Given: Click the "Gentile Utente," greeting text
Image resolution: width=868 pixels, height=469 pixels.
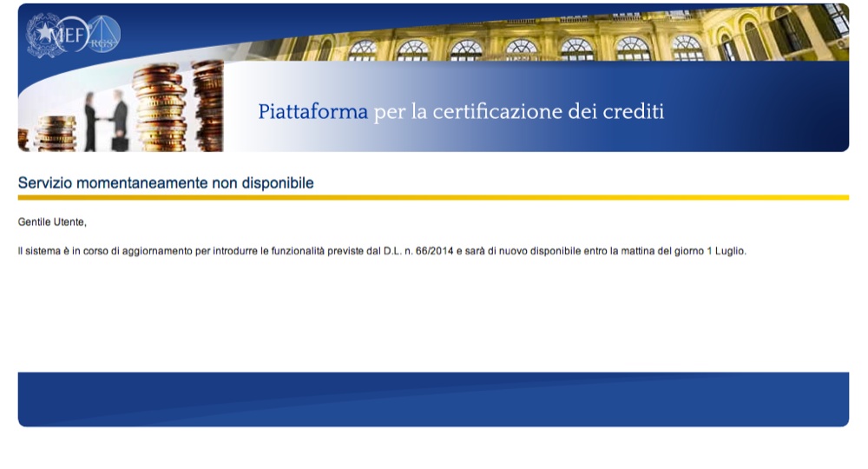Looking at the screenshot, I should (52, 222).
